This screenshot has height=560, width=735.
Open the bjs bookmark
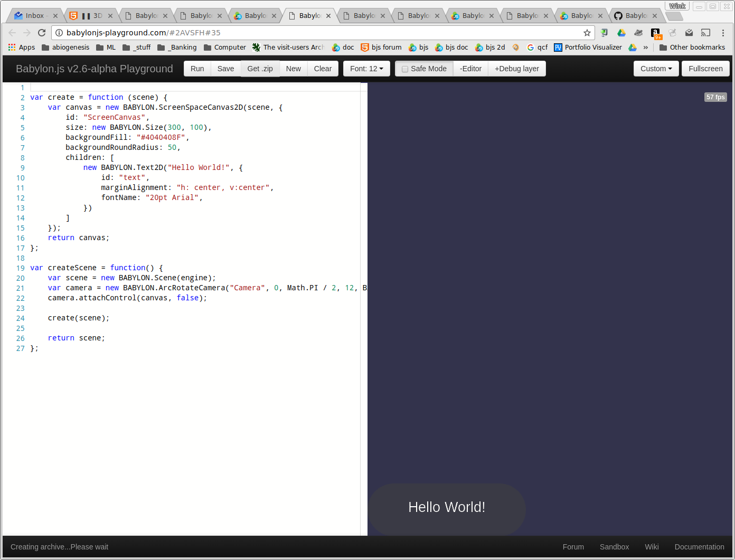point(418,48)
